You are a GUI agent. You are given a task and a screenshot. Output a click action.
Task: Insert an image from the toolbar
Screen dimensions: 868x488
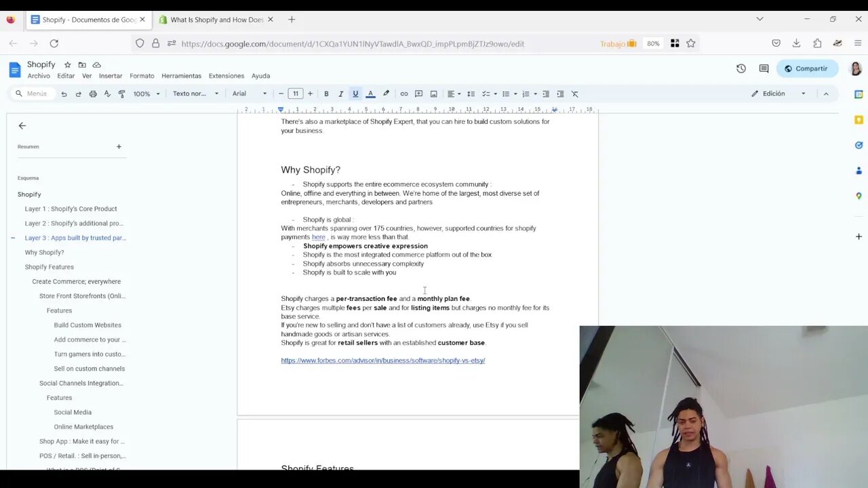[433, 94]
